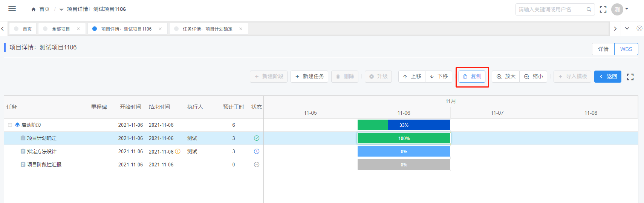Click the 11-08 date column header
The width and height of the screenshot is (644, 203).
591,113
